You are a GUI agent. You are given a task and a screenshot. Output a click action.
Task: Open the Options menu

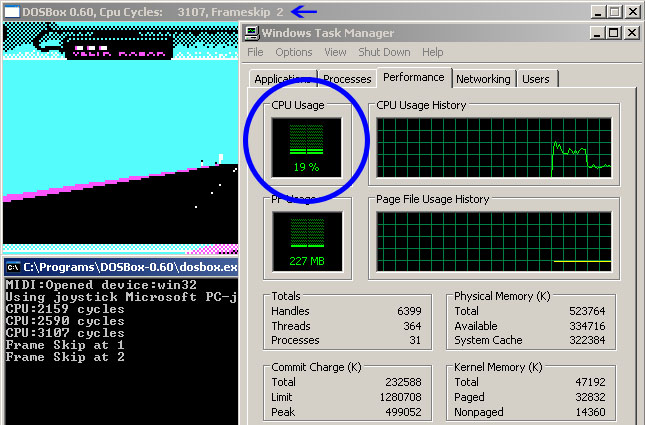coord(294,52)
